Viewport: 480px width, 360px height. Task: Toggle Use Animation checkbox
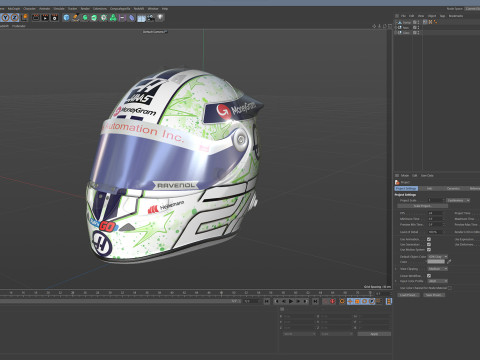[x=429, y=239]
